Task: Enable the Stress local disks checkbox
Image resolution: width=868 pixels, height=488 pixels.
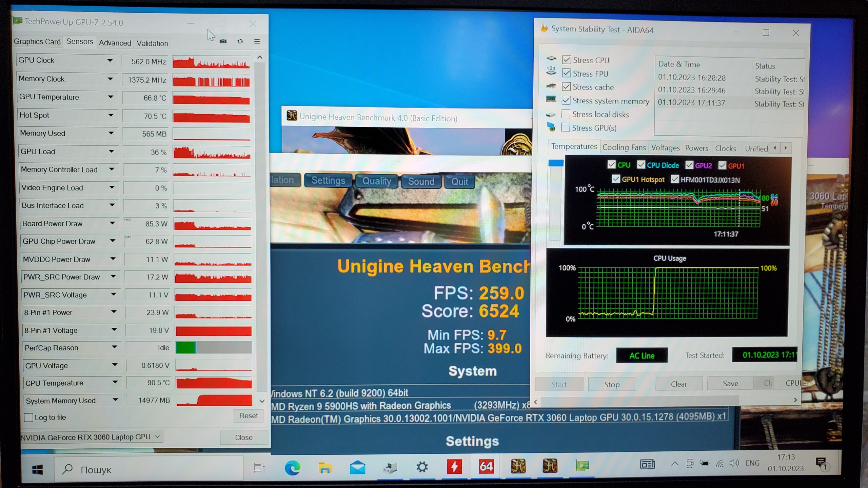Action: [x=566, y=114]
